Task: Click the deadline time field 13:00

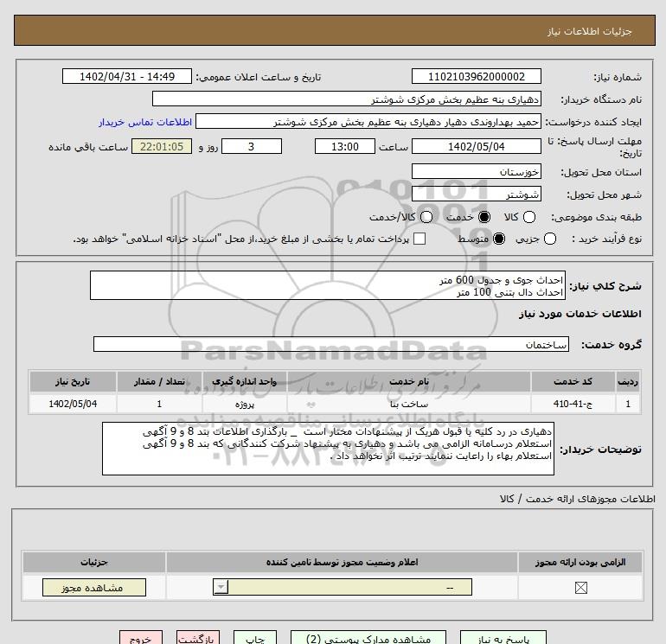Action: point(345,146)
